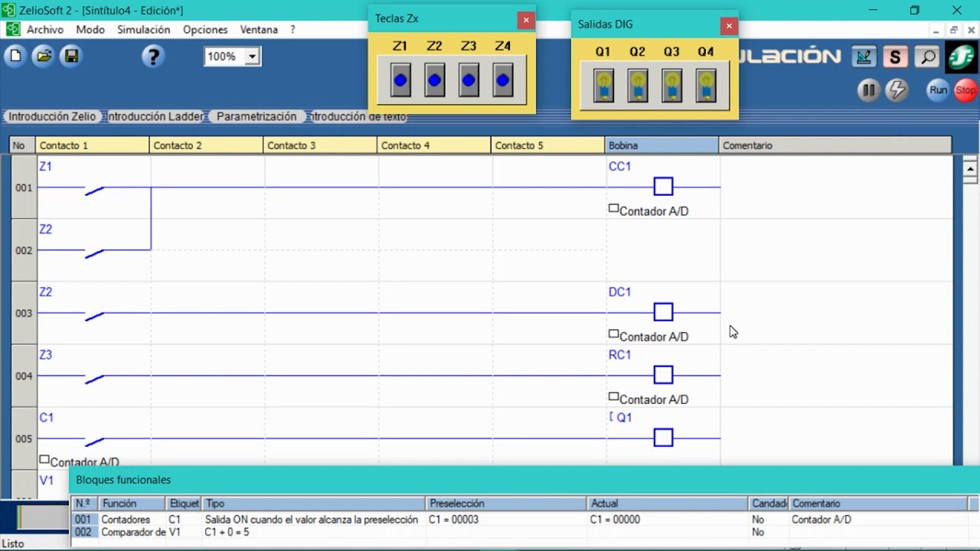Create a new program with the New icon
Image resolution: width=980 pixels, height=551 pixels.
[15, 57]
